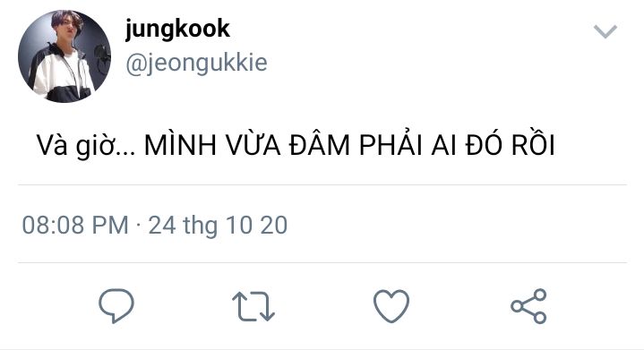644x350 pixels.
Task: Click the white jacket in the avatar photo
Action: [x=59, y=74]
